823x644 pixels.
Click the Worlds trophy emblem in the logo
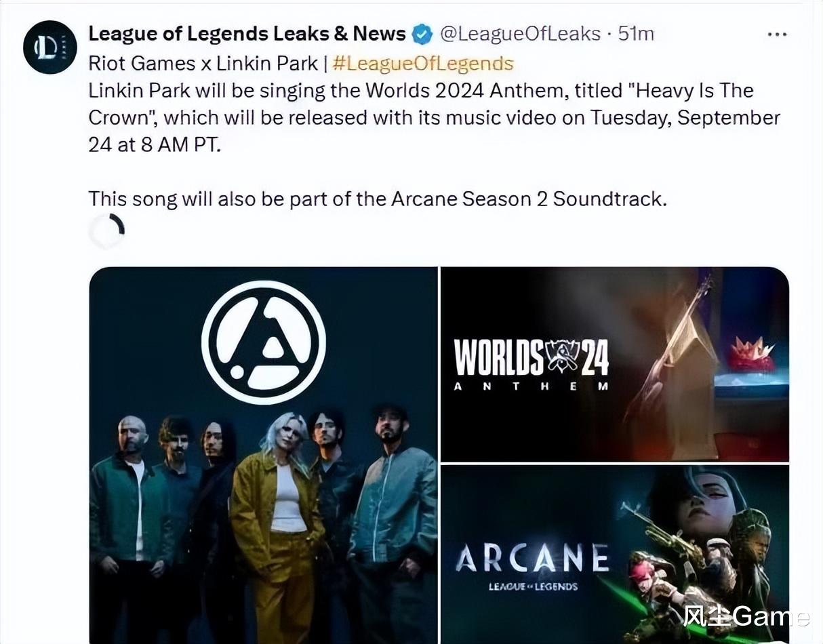tap(562, 357)
